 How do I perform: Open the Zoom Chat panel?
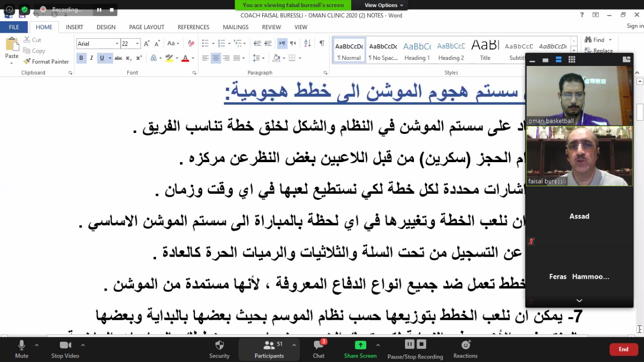point(319,349)
